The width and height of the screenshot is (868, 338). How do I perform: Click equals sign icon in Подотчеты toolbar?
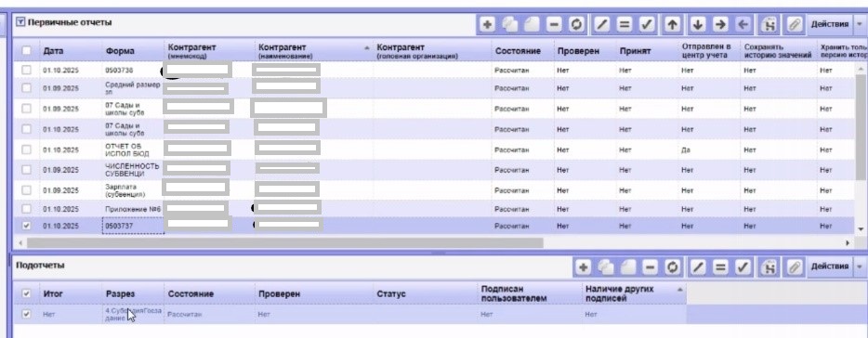click(x=720, y=267)
